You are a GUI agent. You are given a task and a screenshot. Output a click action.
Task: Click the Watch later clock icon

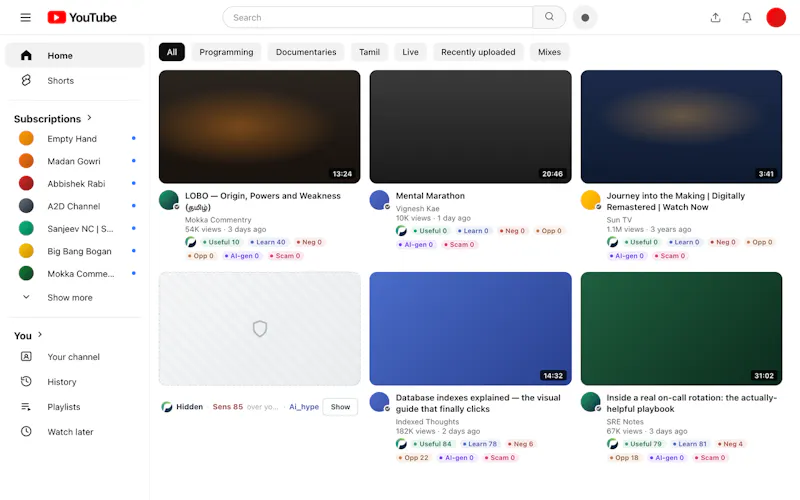[26, 431]
